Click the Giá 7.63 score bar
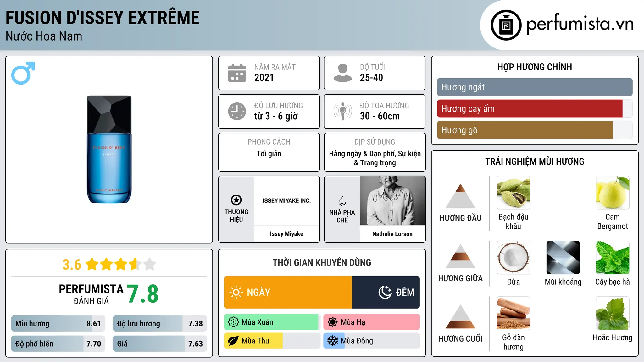The height and width of the screenshot is (362, 644). (x=160, y=343)
